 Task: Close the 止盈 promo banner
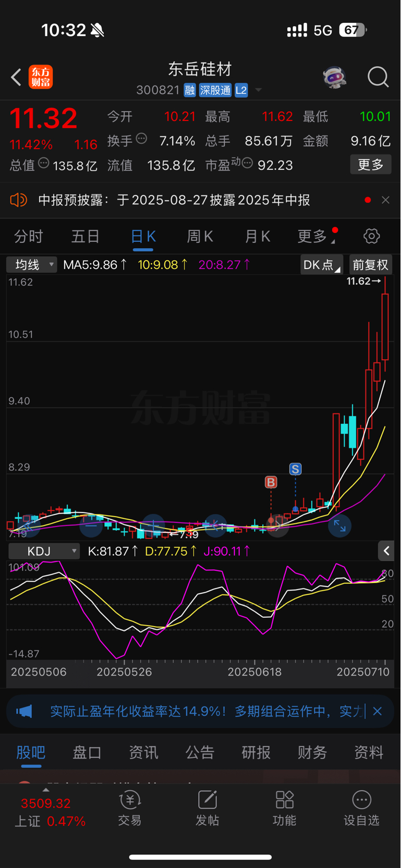click(378, 711)
